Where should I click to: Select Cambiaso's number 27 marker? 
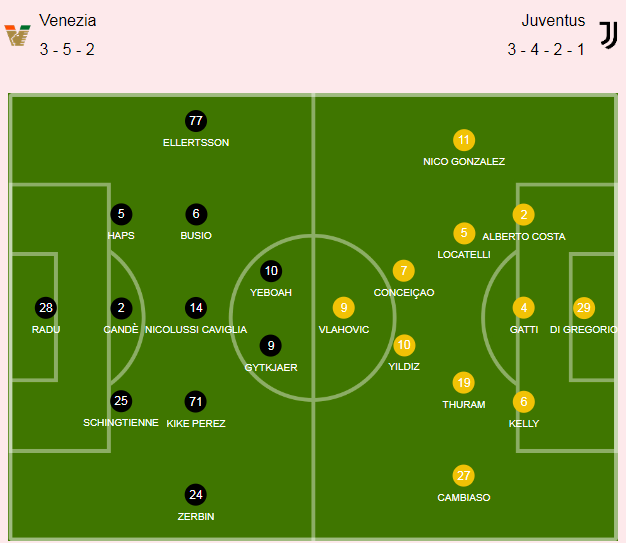pyautogui.click(x=464, y=476)
